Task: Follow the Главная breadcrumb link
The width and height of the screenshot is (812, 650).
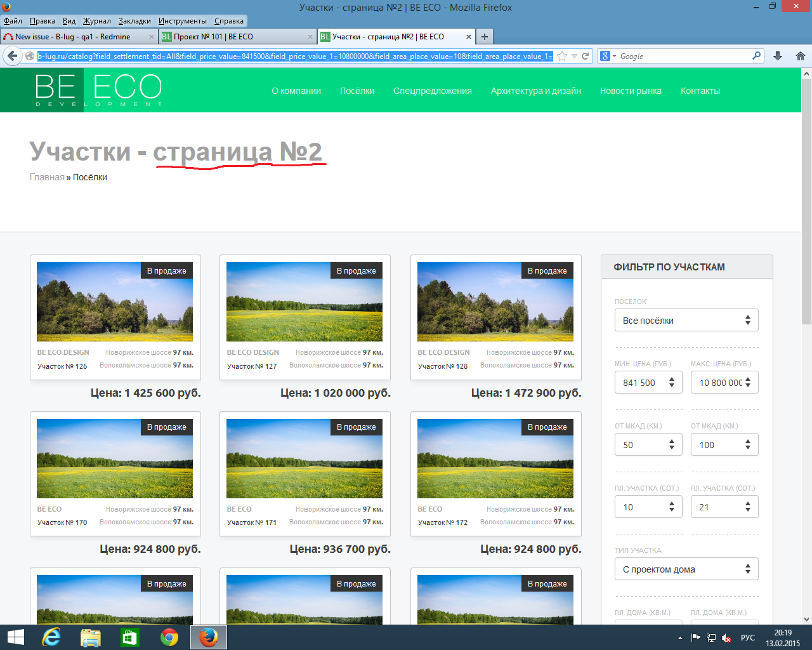Action: pyautogui.click(x=47, y=177)
